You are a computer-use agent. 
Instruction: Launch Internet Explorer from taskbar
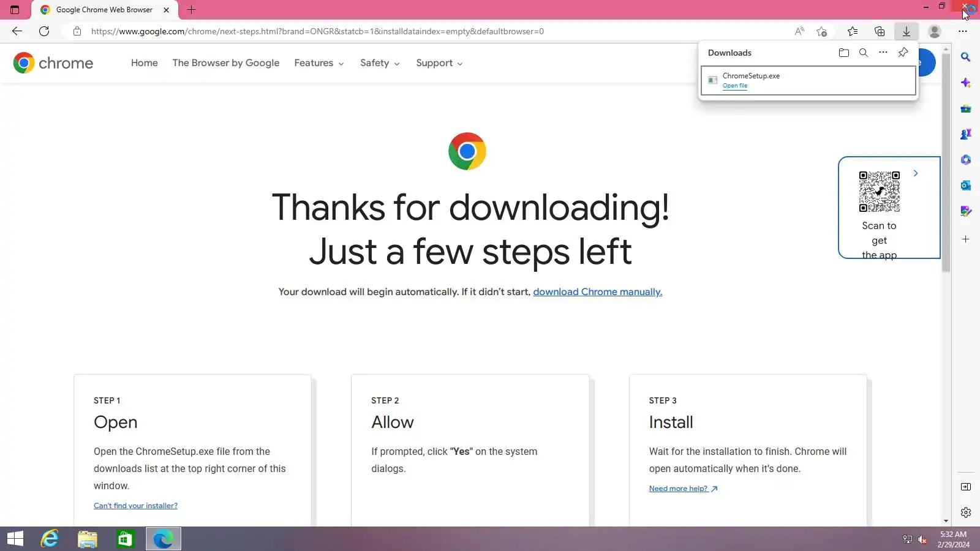pos(50,539)
